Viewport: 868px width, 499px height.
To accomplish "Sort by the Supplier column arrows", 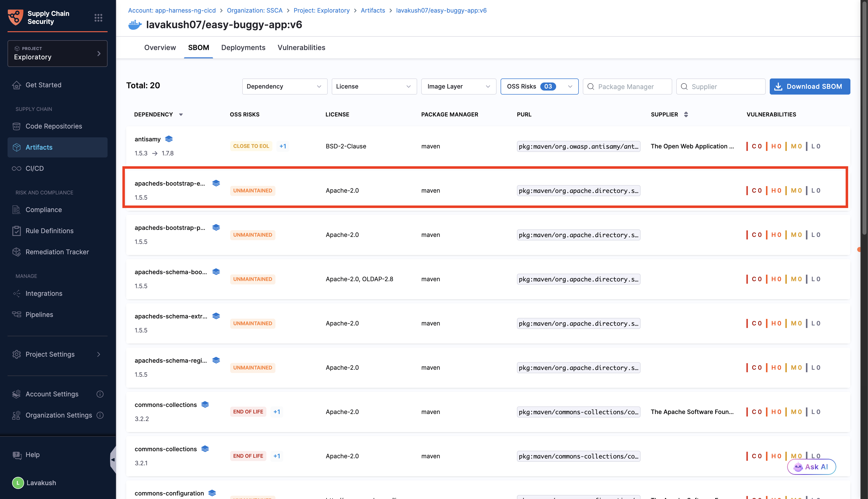I will 686,114.
